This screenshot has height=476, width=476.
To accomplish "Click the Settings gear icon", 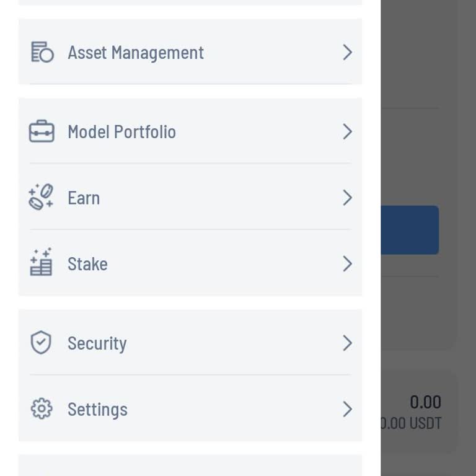I will click(42, 409).
